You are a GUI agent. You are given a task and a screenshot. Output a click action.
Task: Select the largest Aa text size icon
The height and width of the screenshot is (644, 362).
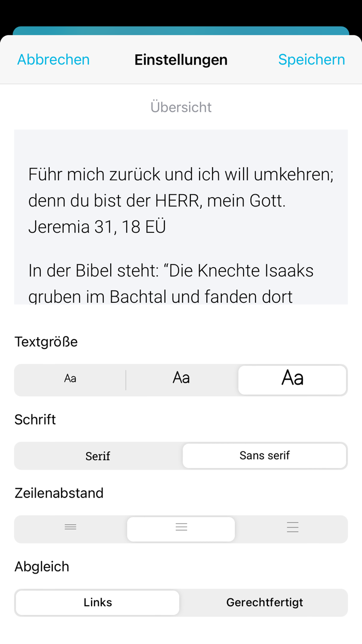point(292,378)
